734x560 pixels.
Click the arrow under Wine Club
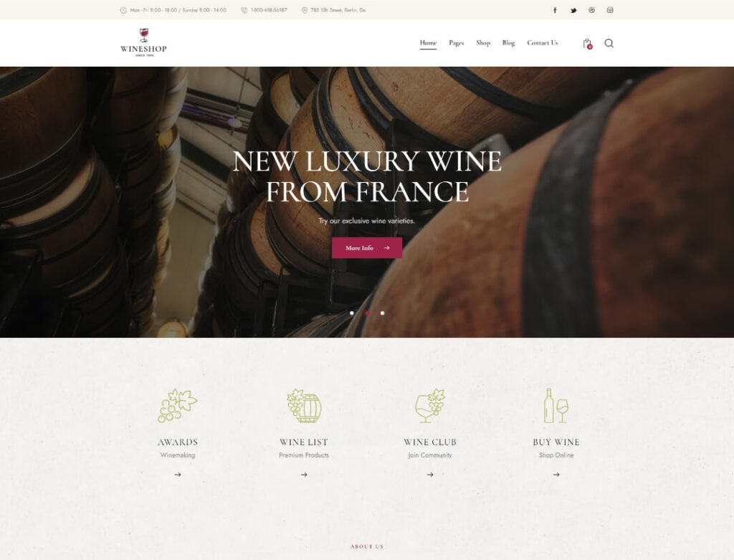(430, 474)
